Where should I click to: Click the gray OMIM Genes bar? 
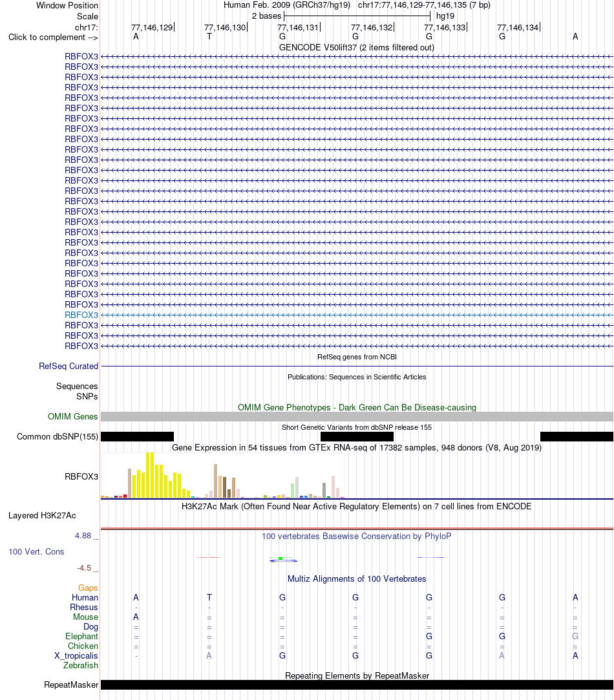pos(357,416)
